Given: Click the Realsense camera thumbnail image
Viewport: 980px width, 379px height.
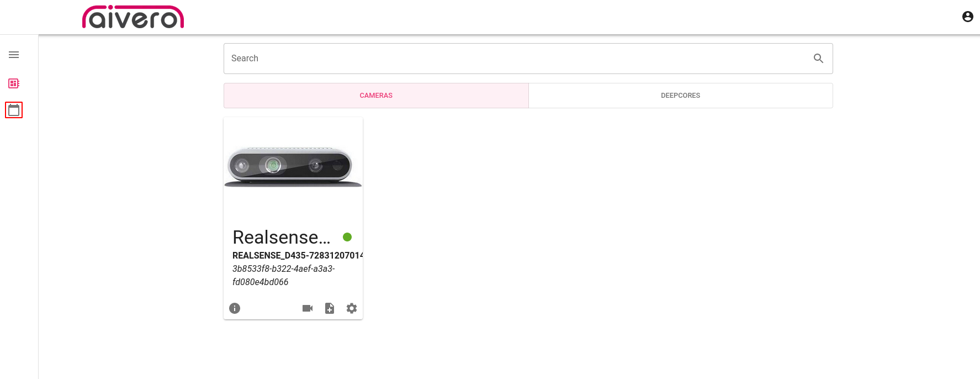Looking at the screenshot, I should pos(293,167).
